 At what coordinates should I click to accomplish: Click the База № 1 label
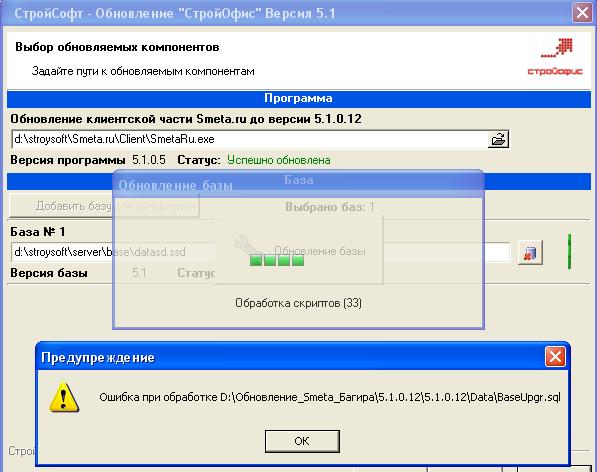point(38,232)
